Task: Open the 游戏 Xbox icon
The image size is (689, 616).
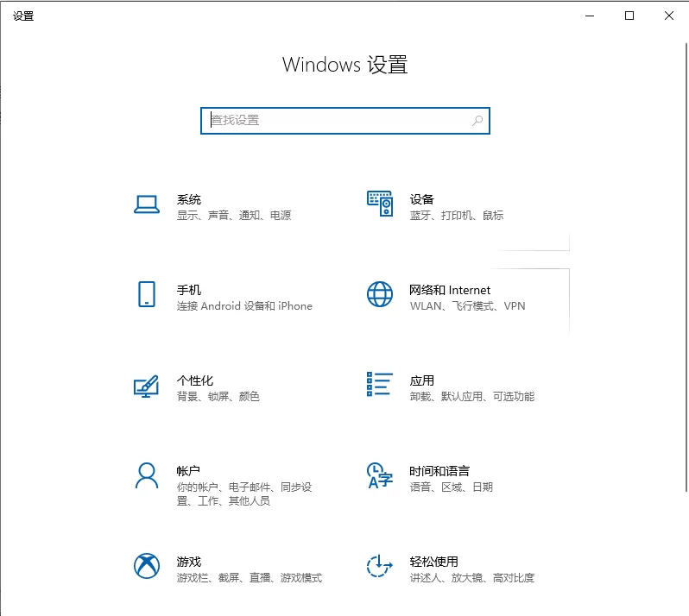Action: point(146,566)
